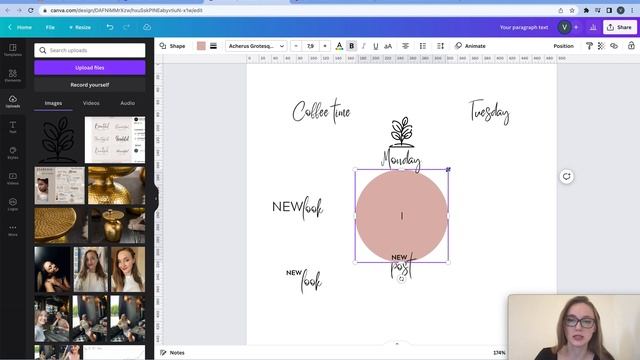This screenshot has width=640, height=360.
Task: Select the plant icon upload thumbnail
Action: [59, 140]
